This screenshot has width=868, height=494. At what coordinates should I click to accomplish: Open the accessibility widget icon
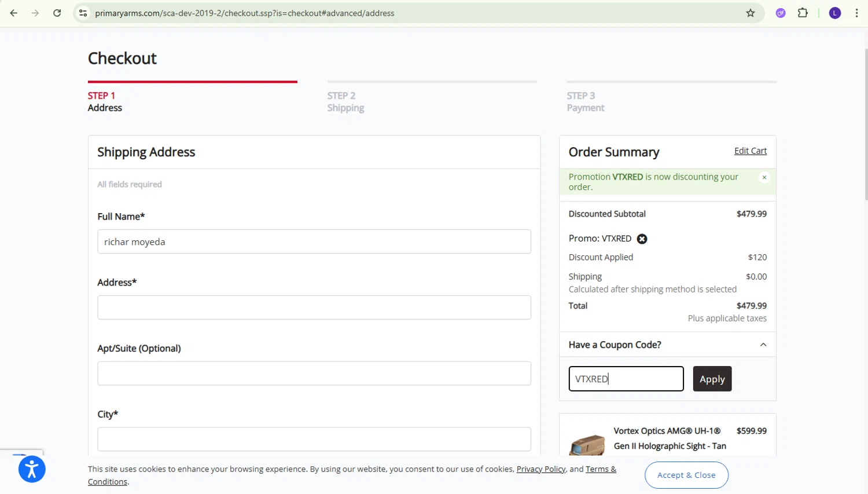(32, 469)
